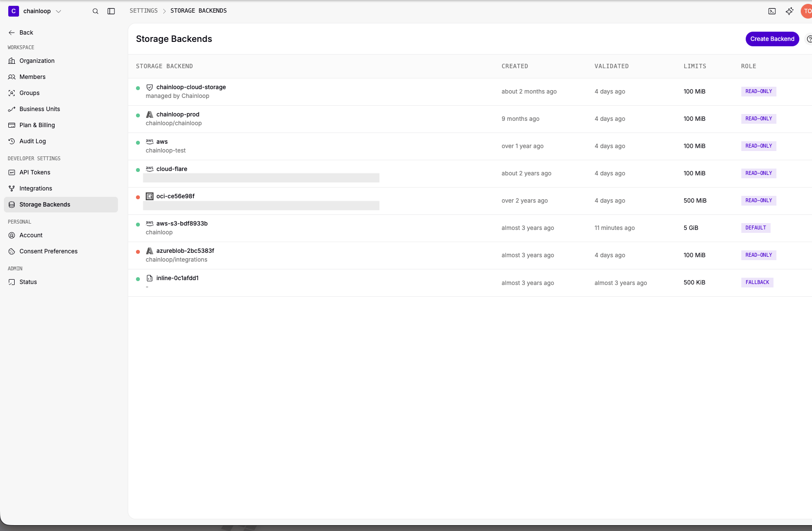812x531 pixels.
Task: Expand the chainloop organization switcher chevron
Action: click(x=58, y=11)
